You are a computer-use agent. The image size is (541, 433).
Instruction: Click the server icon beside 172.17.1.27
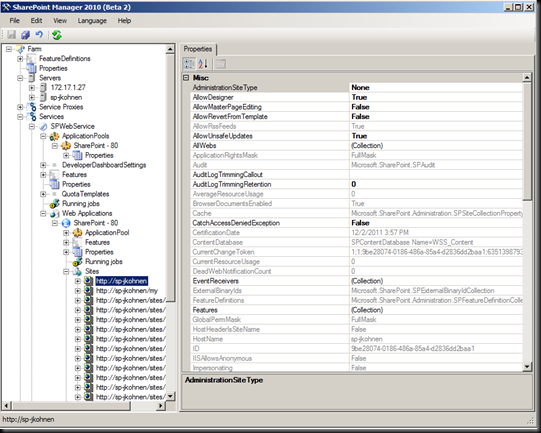(43, 88)
